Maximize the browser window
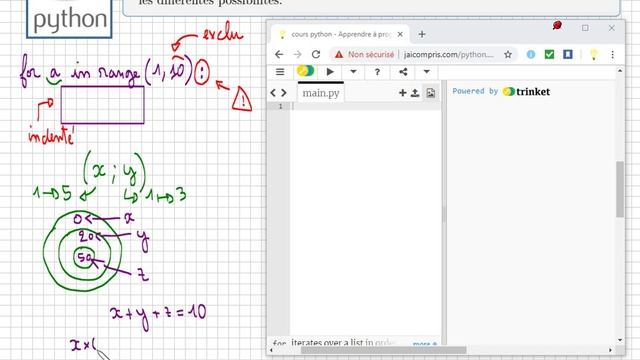The image size is (640, 360). pyautogui.click(x=585, y=28)
